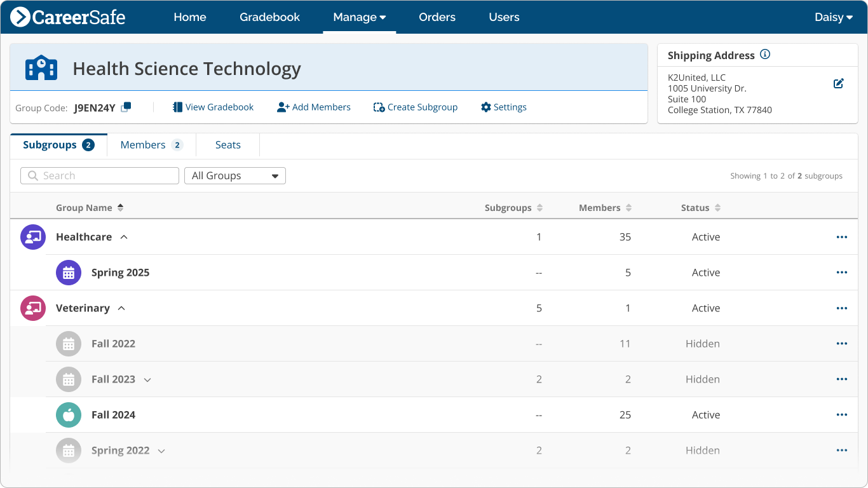The image size is (868, 488).
Task: Open the actions menu for Veterinary
Action: 841,308
